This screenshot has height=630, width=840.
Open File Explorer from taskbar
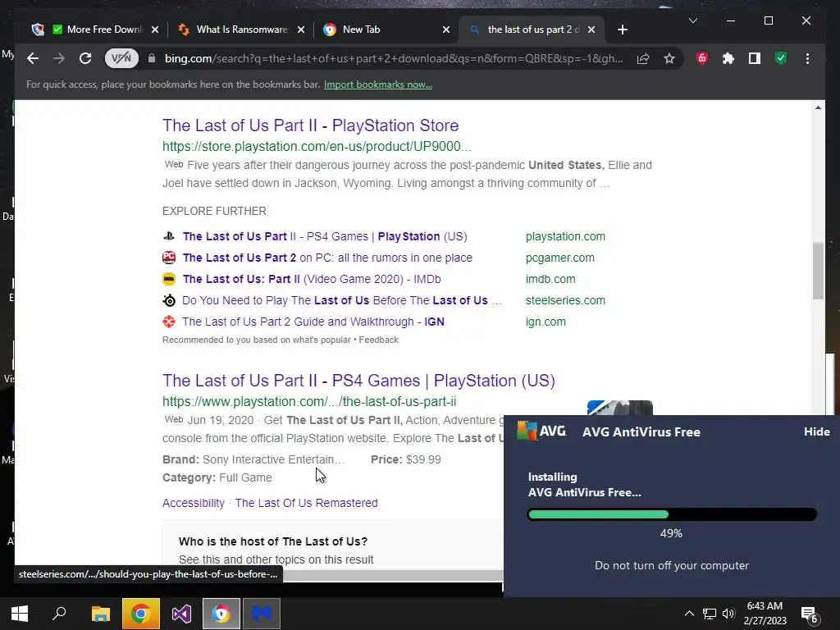[100, 614]
